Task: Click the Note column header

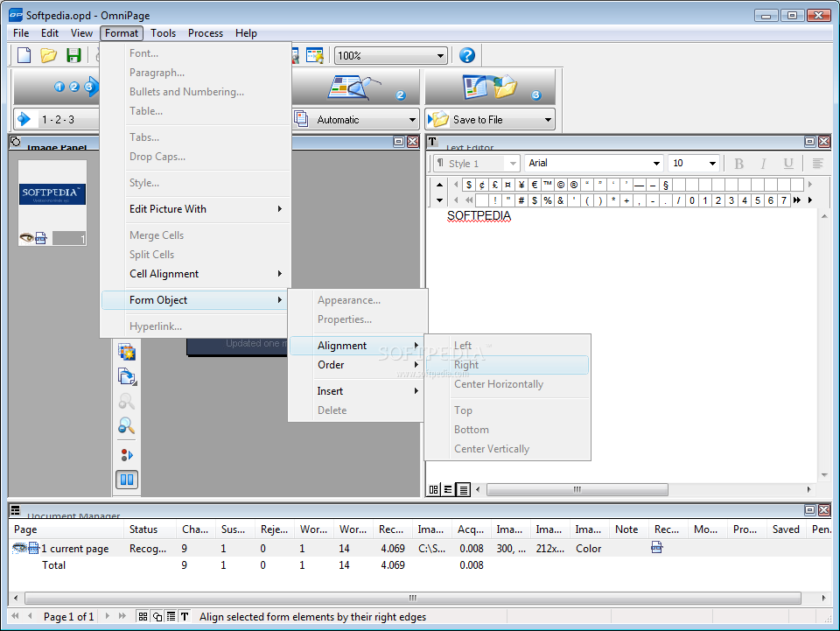Action: 629,529
